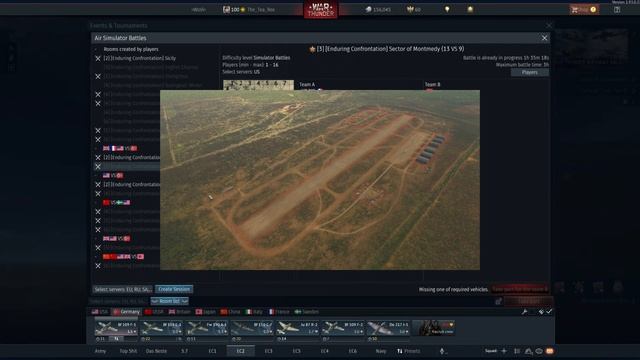
Task: Click Select servers: EU, RU, SA button
Action: (x=122, y=289)
